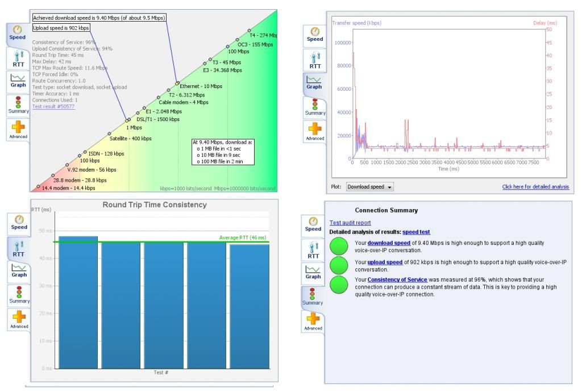Image resolution: width=582 pixels, height=392 pixels.
Task: Open the RTT tab icon in the top-left speed panel
Action: (x=18, y=59)
